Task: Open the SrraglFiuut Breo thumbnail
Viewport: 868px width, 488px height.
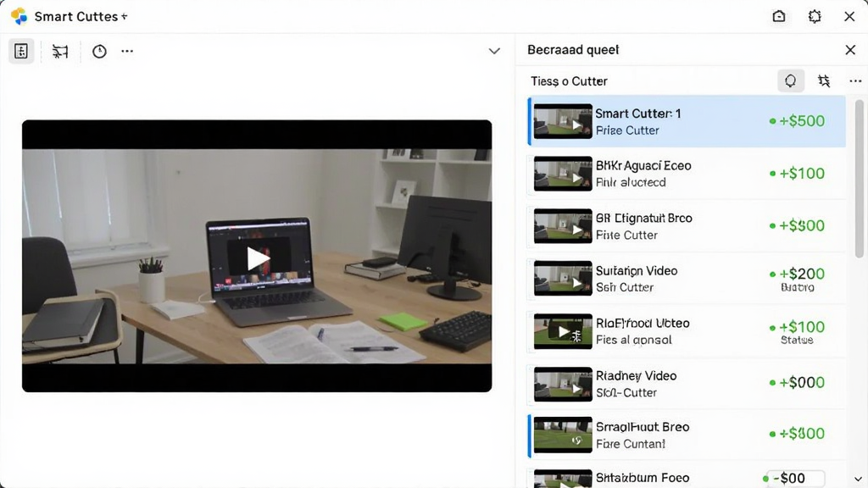Action: coord(563,435)
